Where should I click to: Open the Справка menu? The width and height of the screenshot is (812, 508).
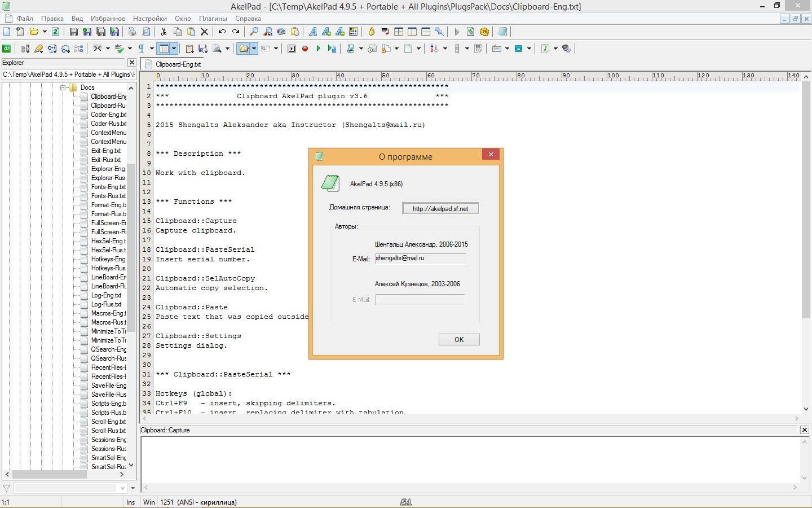pyautogui.click(x=248, y=19)
